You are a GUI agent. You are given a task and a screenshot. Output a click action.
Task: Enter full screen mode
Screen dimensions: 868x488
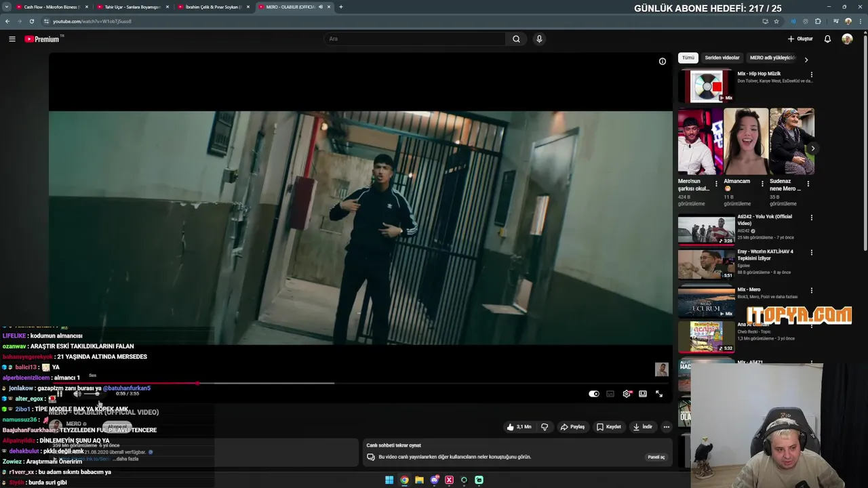tap(659, 394)
